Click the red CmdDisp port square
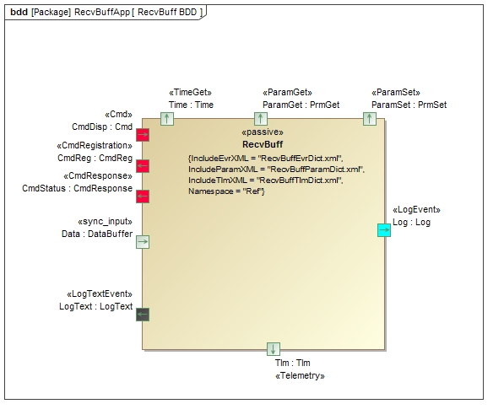This screenshot has width=504, height=420. pos(143,135)
